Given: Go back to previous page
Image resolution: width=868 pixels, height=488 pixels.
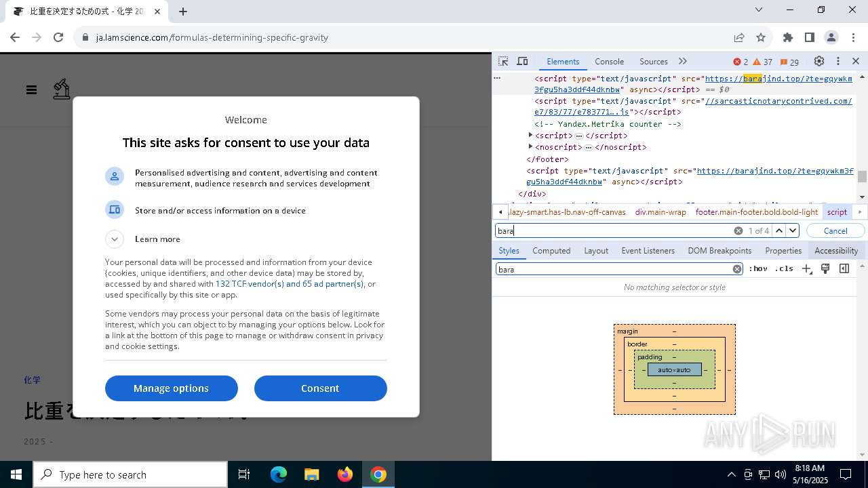Looking at the screenshot, I should point(15,37).
